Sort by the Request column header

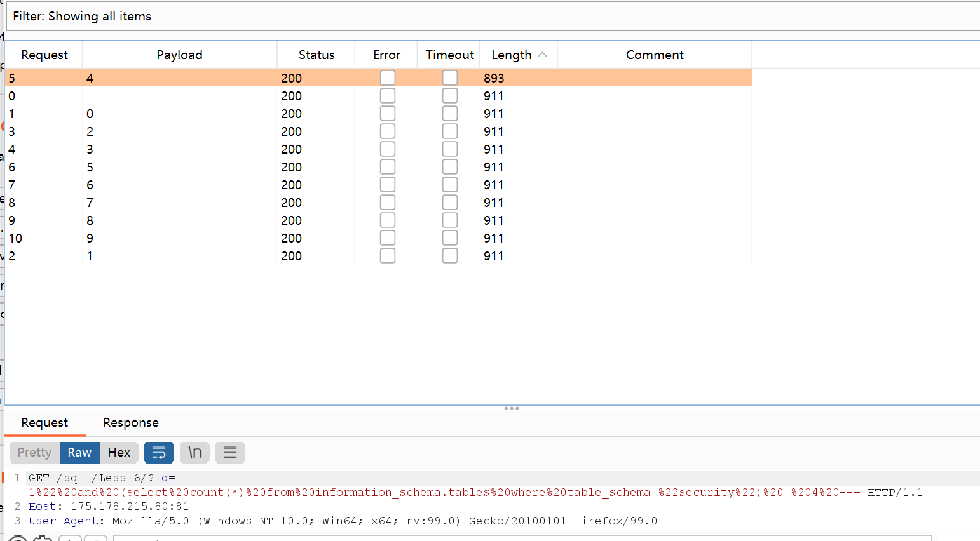coord(44,55)
